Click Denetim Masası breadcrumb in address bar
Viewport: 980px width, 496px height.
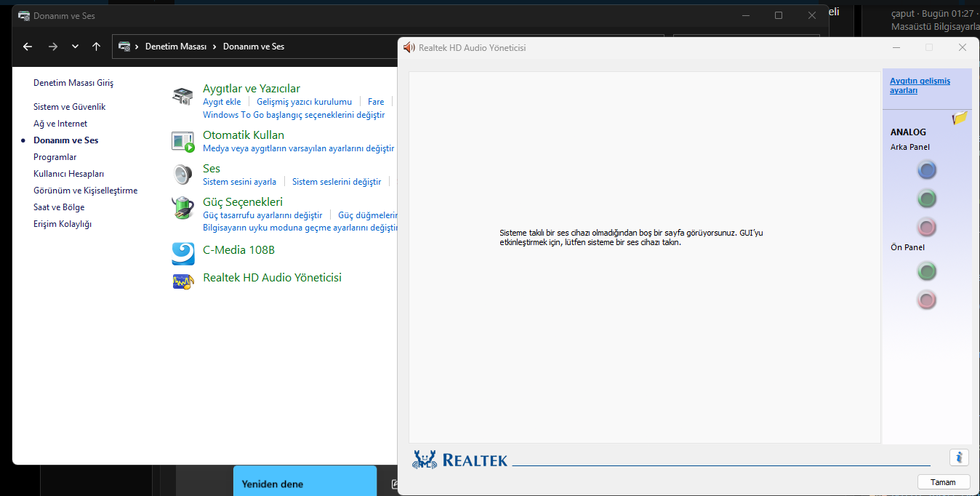pos(176,47)
